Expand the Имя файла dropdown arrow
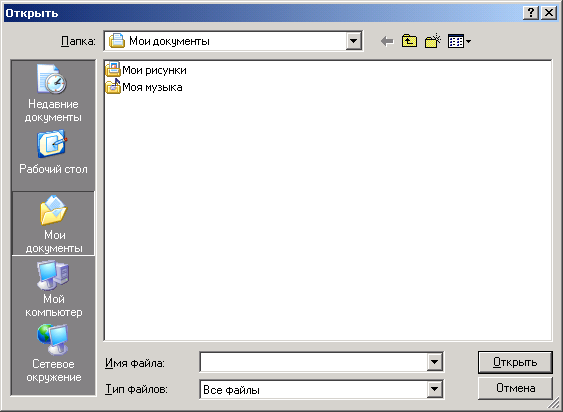The image size is (563, 412). click(x=434, y=362)
